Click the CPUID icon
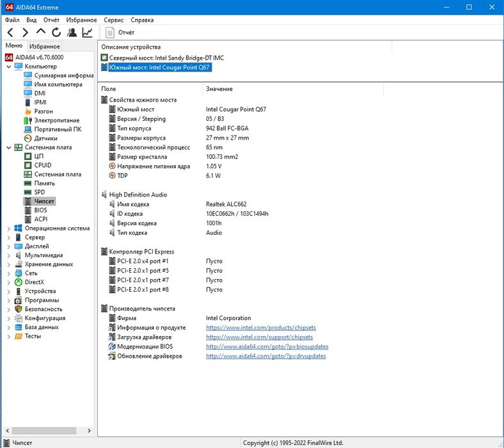 (28, 165)
